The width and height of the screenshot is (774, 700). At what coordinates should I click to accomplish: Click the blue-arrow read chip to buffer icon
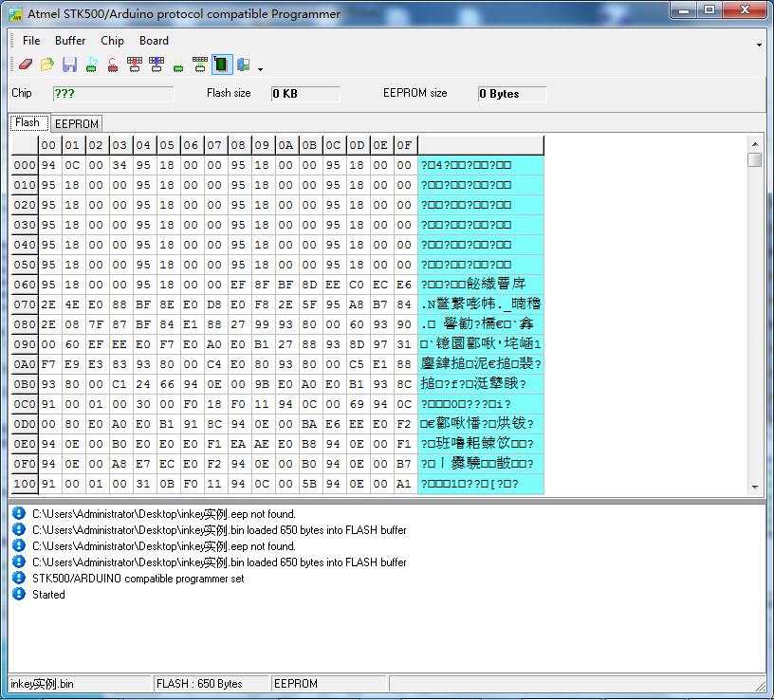tap(157, 64)
